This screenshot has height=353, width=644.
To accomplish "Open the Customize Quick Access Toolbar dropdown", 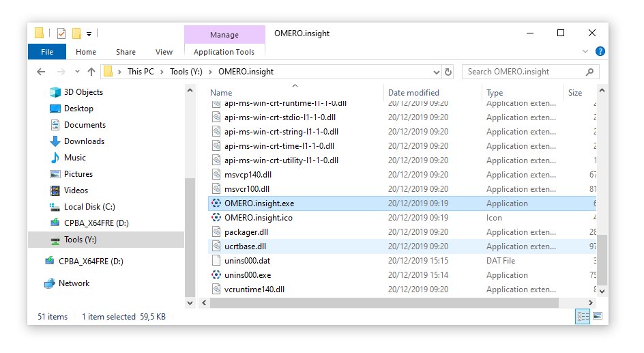I will point(89,33).
